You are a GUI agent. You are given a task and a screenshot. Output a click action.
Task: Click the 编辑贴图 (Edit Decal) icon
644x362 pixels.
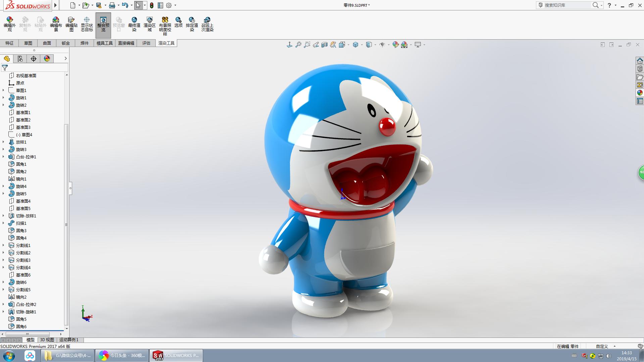point(71,23)
